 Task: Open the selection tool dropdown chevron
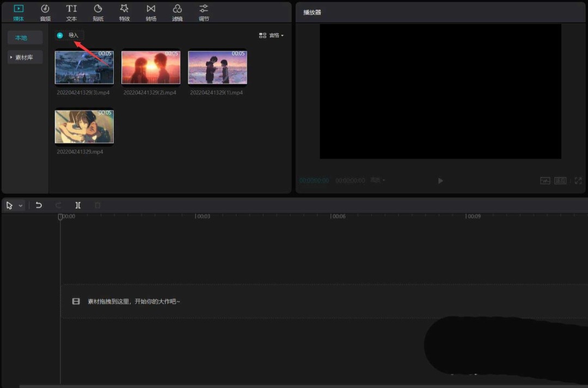click(x=20, y=205)
